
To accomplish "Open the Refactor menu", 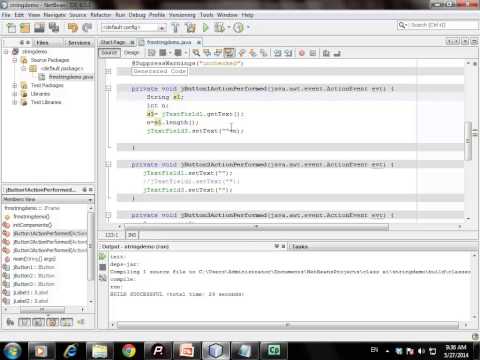I will (x=101, y=15).
